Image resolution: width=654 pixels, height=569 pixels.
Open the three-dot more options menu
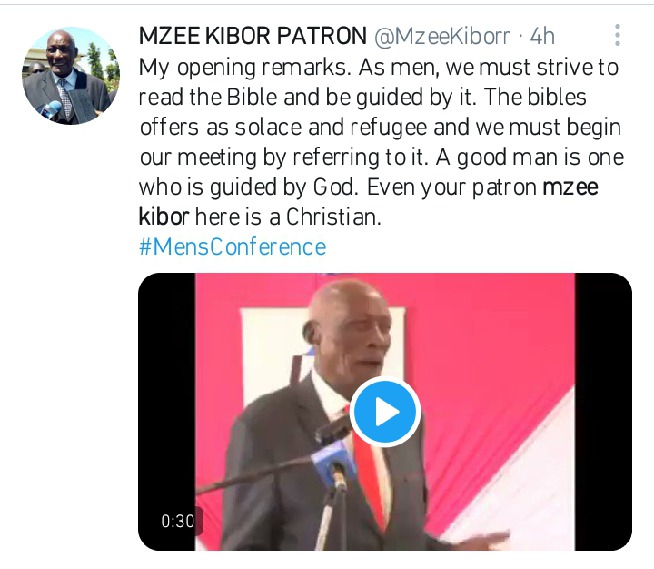(x=617, y=35)
